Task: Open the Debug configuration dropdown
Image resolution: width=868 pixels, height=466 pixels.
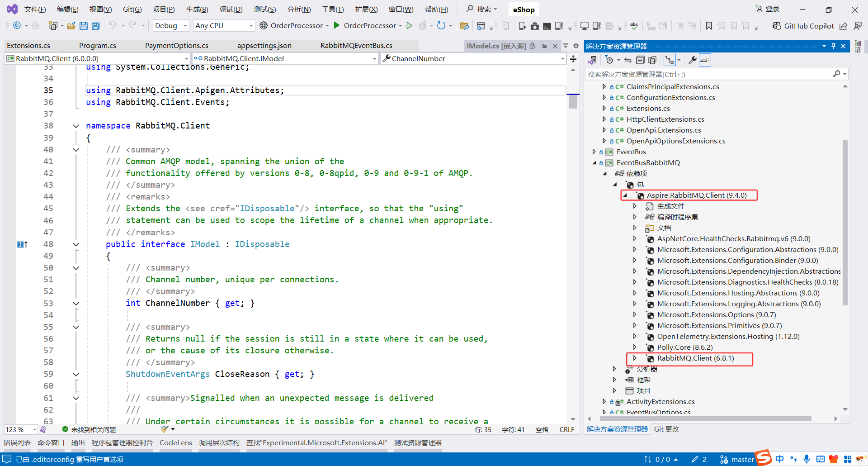Action: pos(171,26)
